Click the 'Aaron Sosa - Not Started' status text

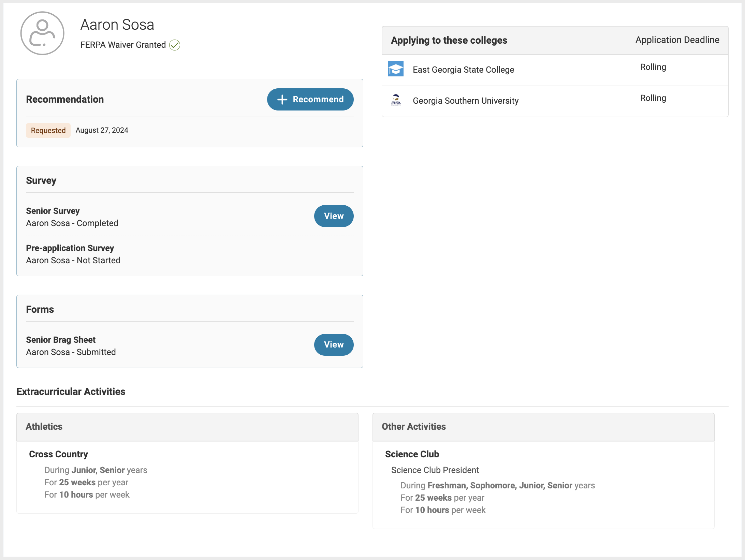click(73, 261)
